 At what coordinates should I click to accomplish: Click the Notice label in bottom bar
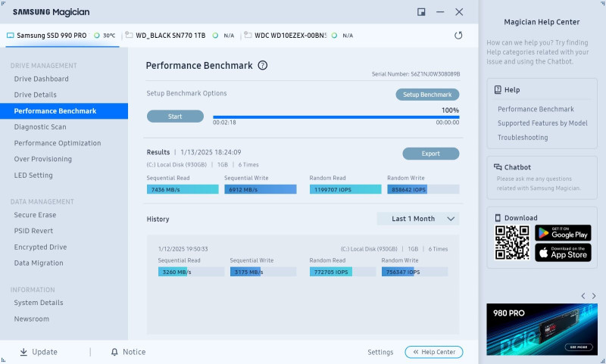coord(134,352)
